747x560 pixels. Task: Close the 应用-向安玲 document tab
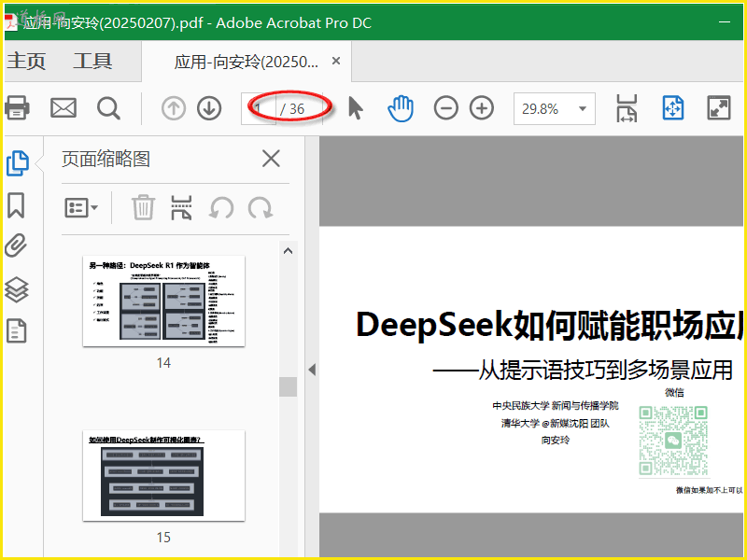point(336,61)
